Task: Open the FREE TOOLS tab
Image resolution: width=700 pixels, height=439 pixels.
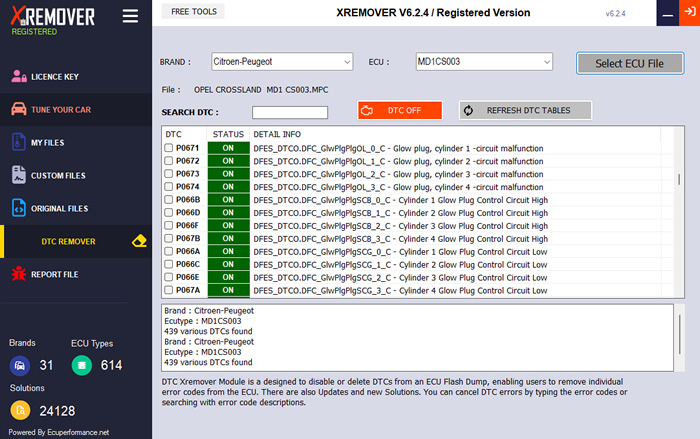Action: (x=194, y=12)
